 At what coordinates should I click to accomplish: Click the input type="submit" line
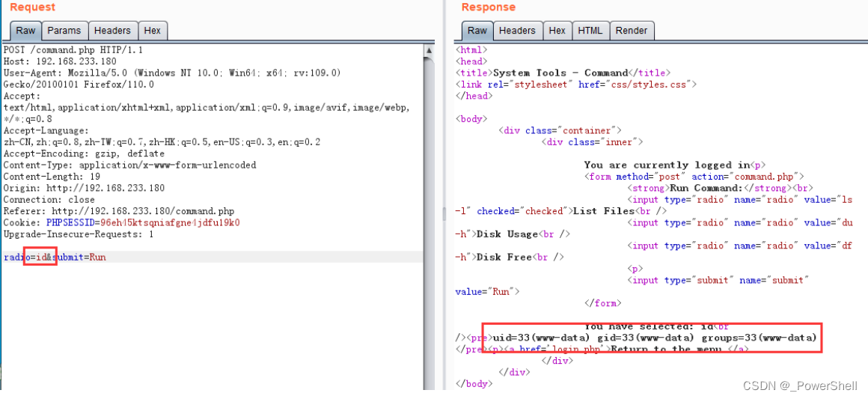pos(718,281)
